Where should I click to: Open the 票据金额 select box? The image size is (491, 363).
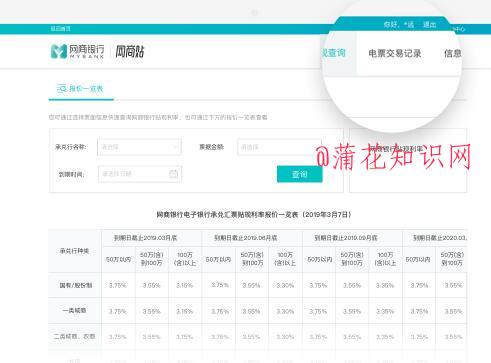pyautogui.click(x=279, y=147)
